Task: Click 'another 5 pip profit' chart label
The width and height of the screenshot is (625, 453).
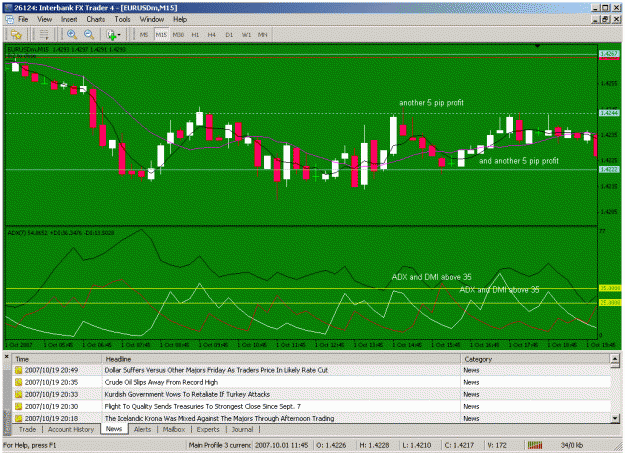Action: click(431, 103)
